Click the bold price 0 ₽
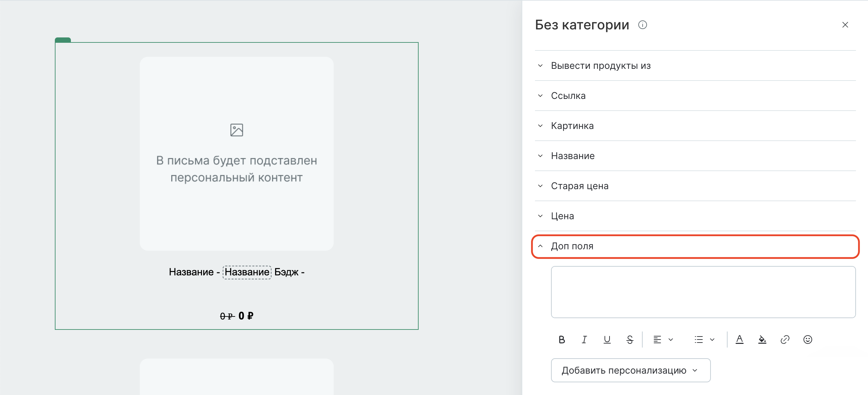This screenshot has height=395, width=868. tap(246, 315)
